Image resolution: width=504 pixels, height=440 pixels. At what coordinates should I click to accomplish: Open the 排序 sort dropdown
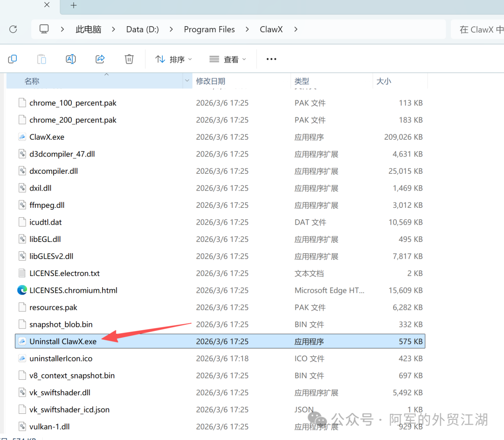(174, 59)
